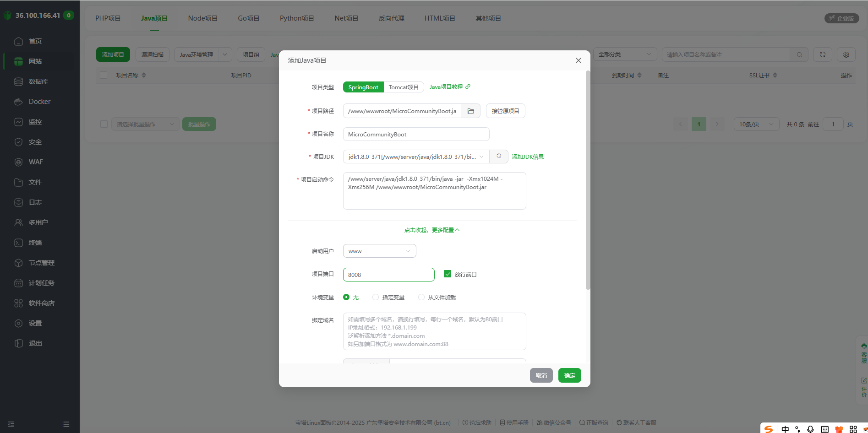Select the 从文件加载 radio button
Viewport: 868px width, 433px height.
point(421,297)
